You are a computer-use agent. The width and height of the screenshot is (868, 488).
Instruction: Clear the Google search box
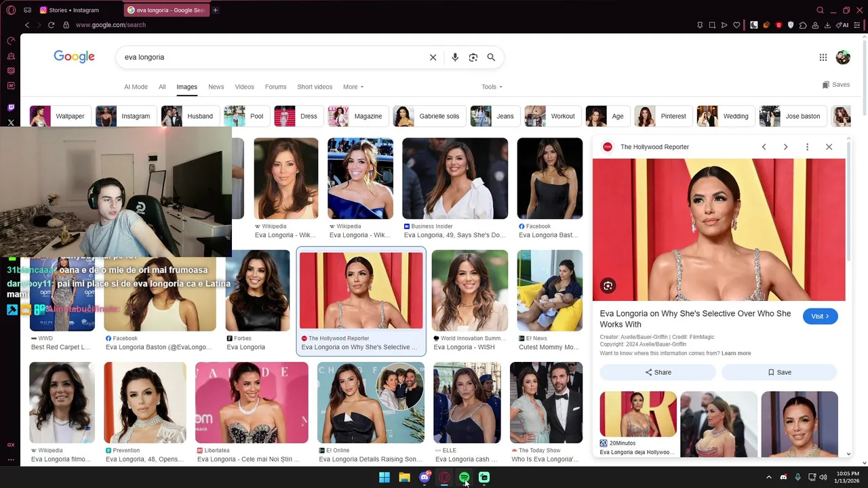pyautogui.click(x=433, y=58)
